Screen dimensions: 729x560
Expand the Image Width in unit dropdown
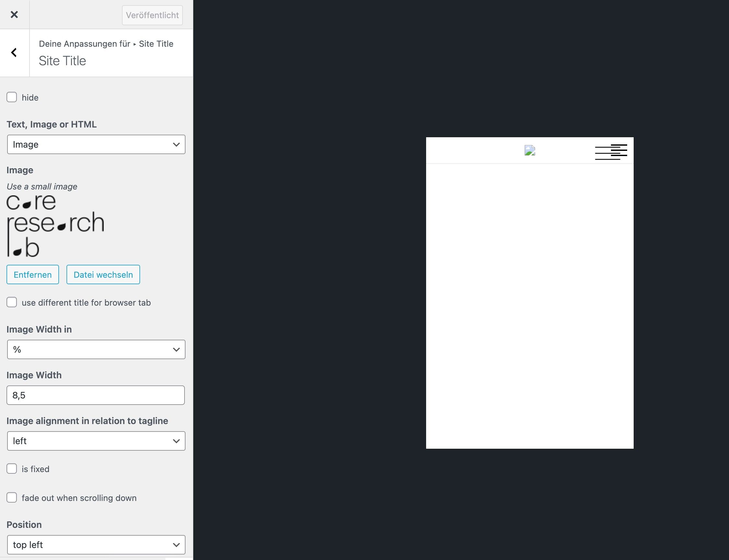[96, 349]
